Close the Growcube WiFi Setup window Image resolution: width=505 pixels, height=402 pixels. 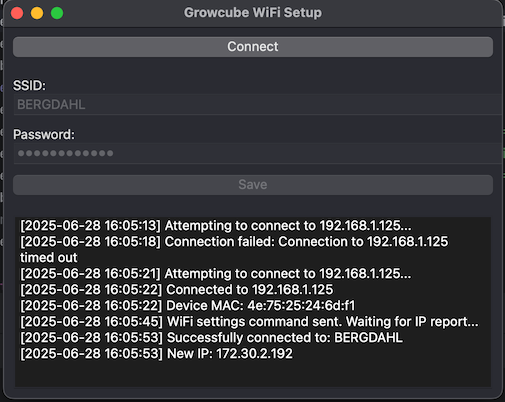coord(17,13)
